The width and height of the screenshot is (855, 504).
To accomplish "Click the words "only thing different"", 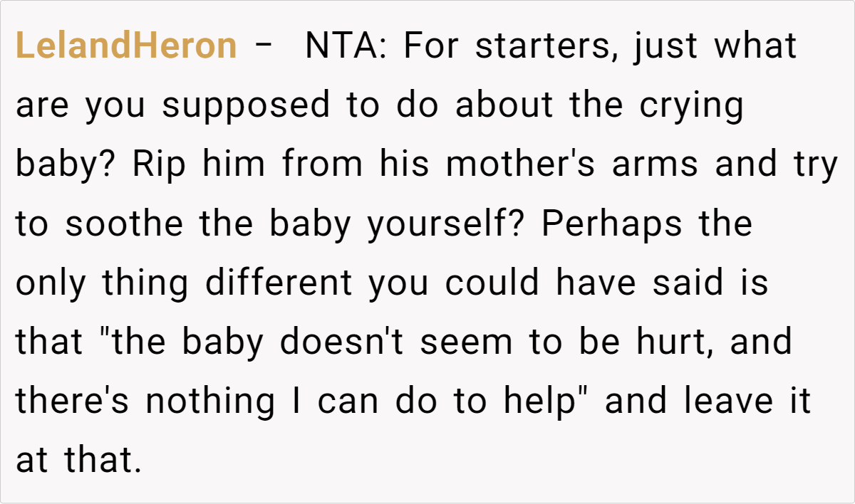I will click(184, 283).
